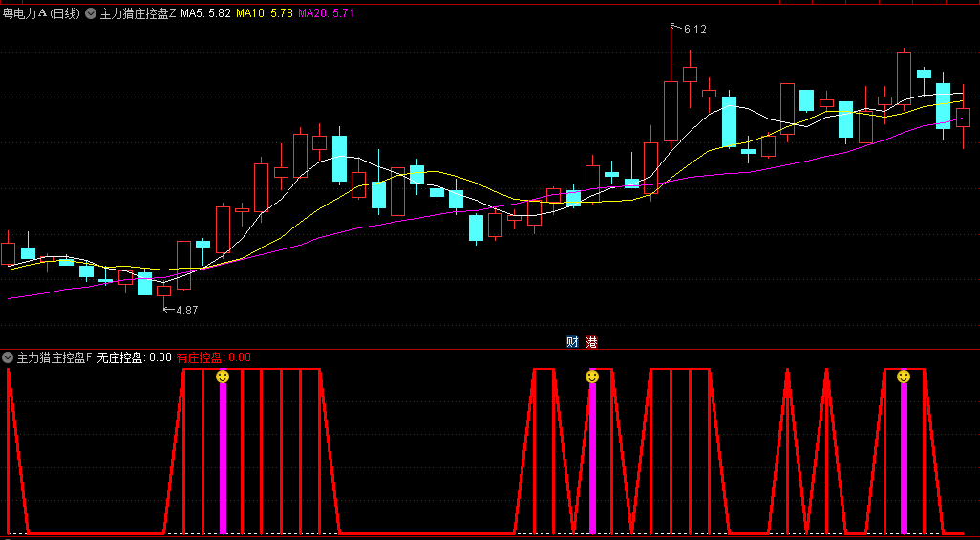Click the 4.87 low price marker
The image size is (980, 540).
(x=186, y=310)
